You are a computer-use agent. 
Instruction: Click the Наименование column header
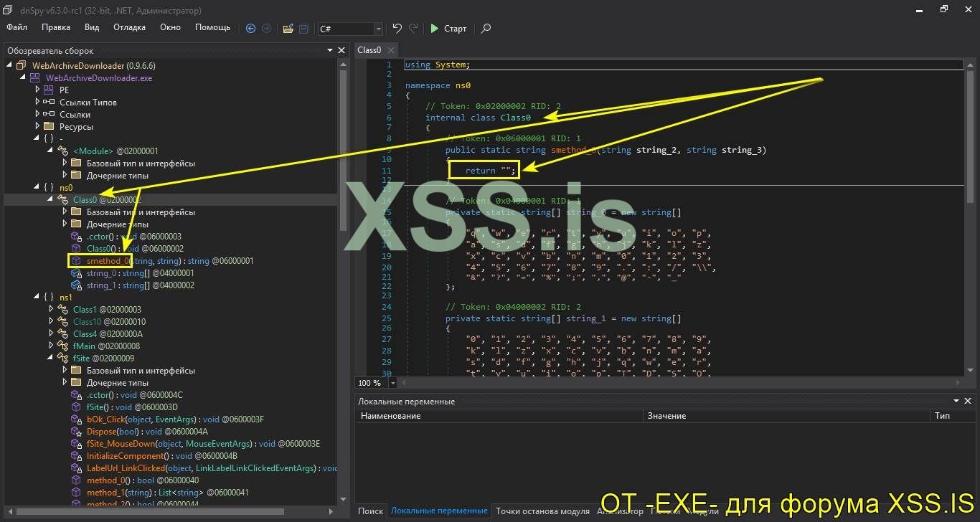(x=499, y=416)
